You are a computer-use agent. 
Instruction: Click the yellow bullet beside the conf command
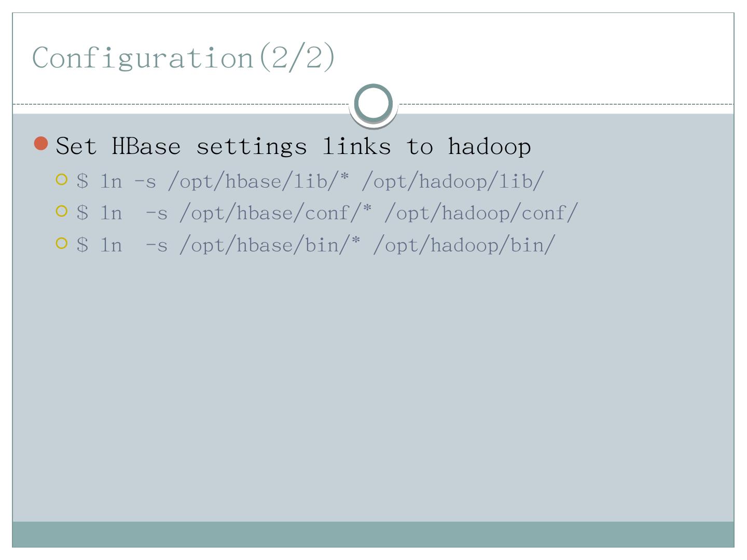(x=62, y=212)
